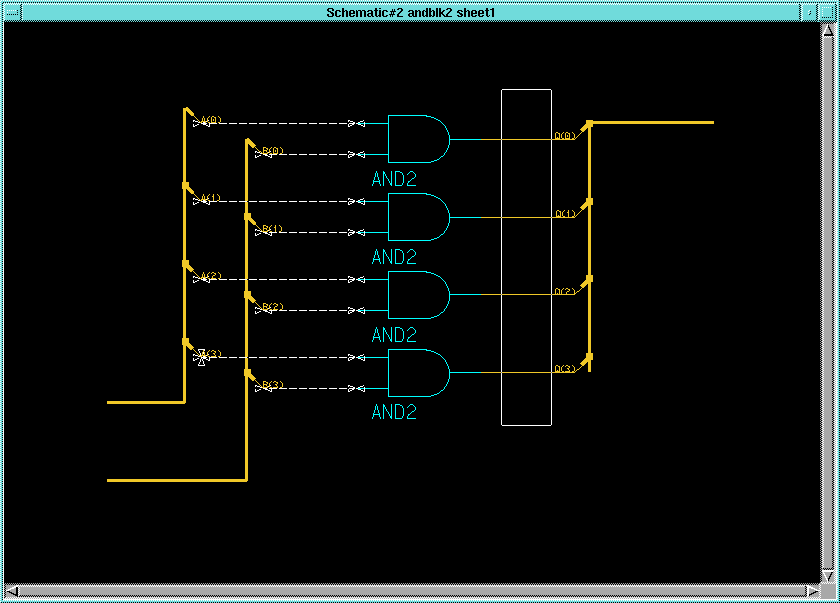Click the AND2 text under the Q(1) gate
Viewport: 840px width, 603px height.
pos(394,257)
